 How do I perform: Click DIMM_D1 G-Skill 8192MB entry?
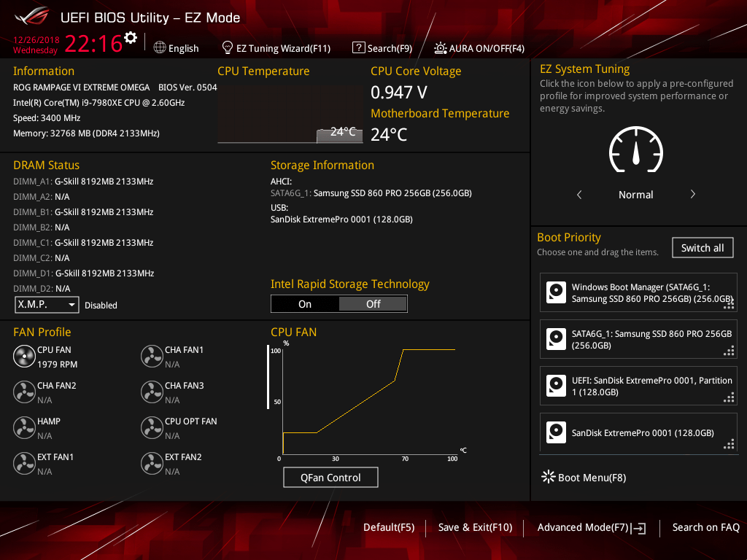(x=83, y=273)
